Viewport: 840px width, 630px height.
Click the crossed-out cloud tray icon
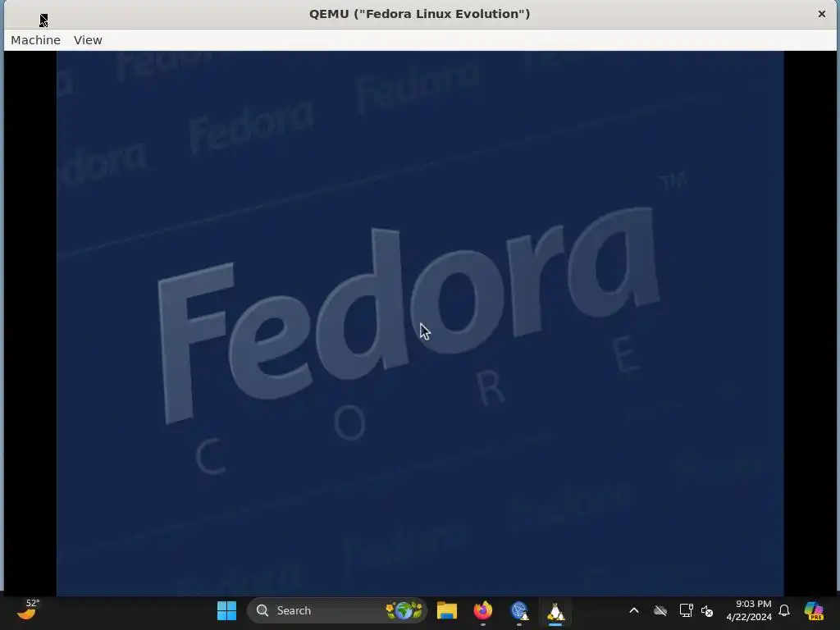click(x=660, y=610)
